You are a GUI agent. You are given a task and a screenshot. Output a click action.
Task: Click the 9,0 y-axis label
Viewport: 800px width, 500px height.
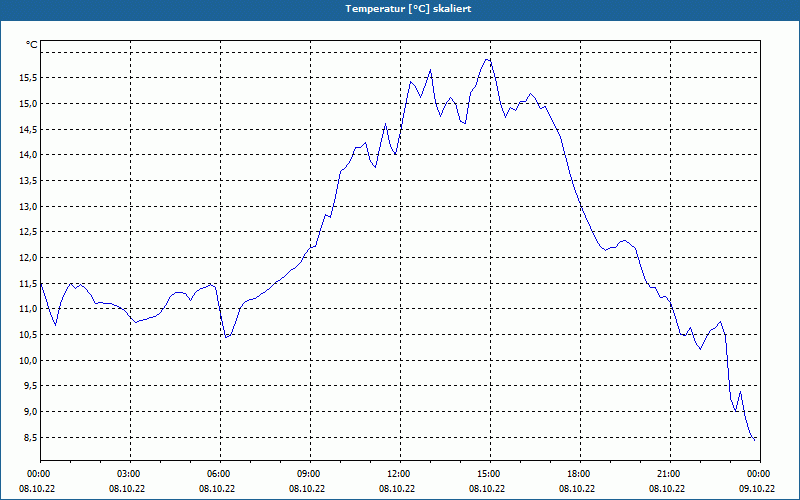click(x=30, y=412)
